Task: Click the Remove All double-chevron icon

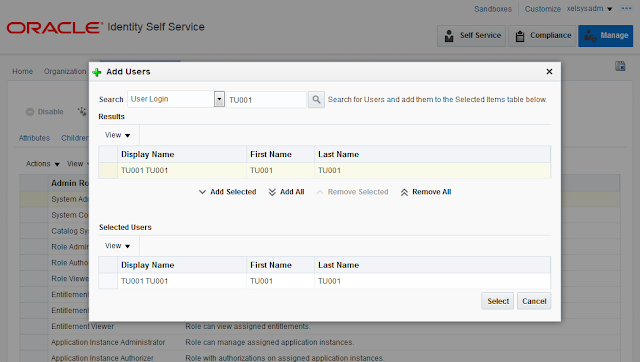Action: [404, 192]
